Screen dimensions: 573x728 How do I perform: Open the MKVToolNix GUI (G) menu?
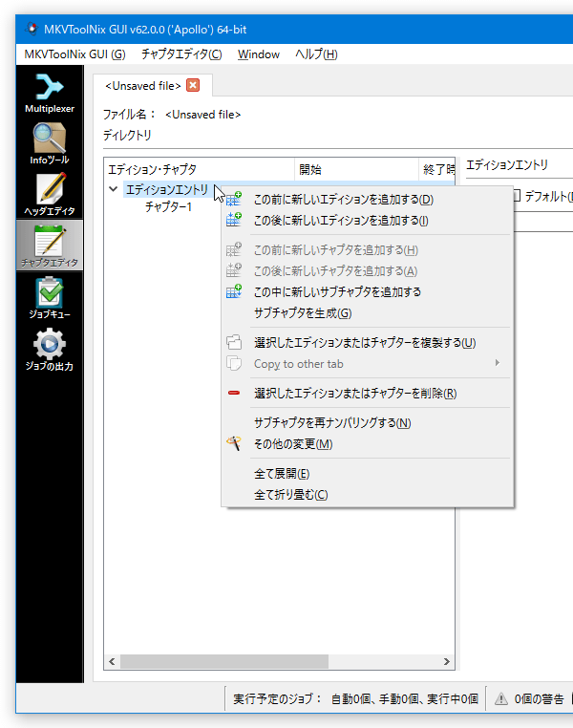point(74,54)
